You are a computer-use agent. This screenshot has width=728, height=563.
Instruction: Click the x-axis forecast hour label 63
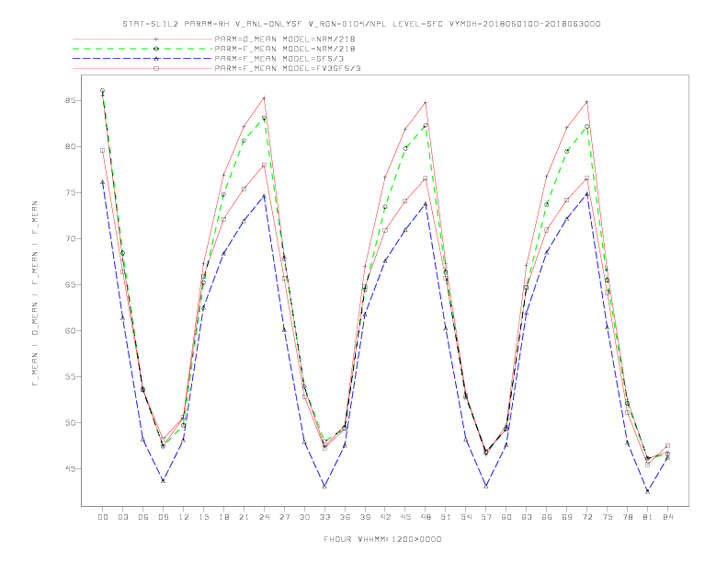(x=527, y=517)
